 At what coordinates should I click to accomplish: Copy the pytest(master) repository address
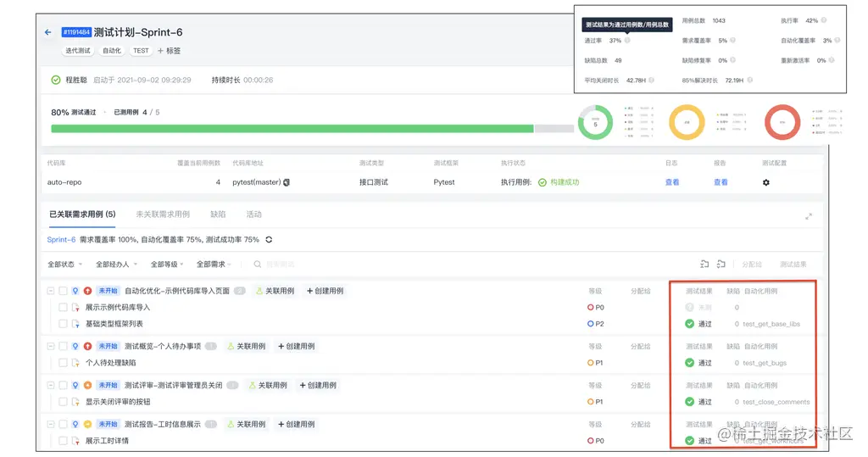pyautogui.click(x=287, y=182)
